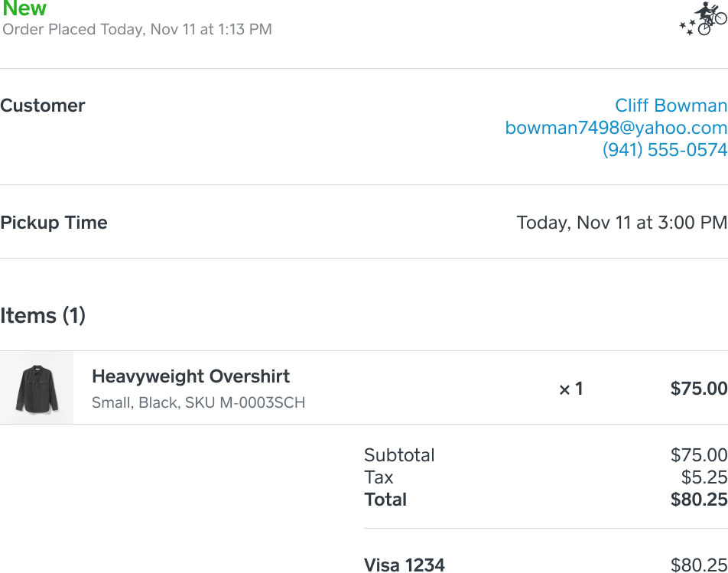Click the Items (1) section heading
728x573 pixels.
click(x=43, y=315)
